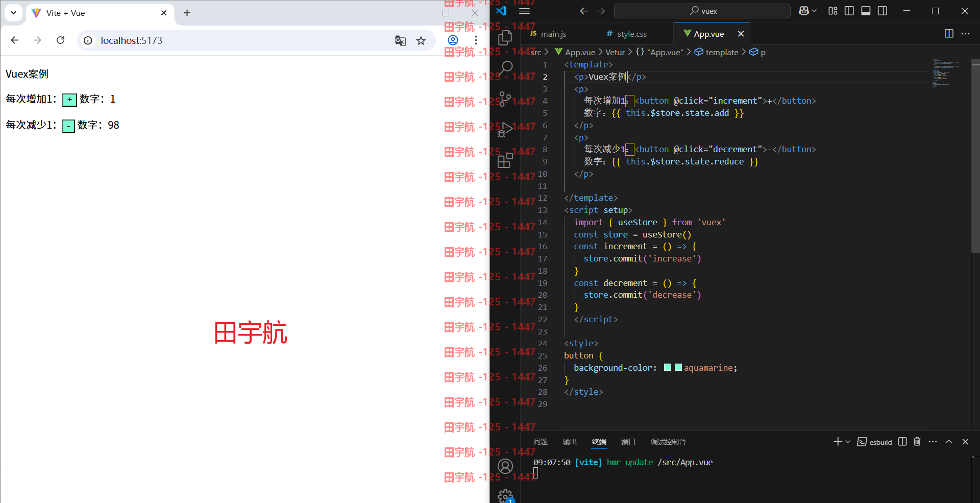The height and width of the screenshot is (503, 980).
Task: Create a new terminal with plus icon
Action: pyautogui.click(x=838, y=442)
